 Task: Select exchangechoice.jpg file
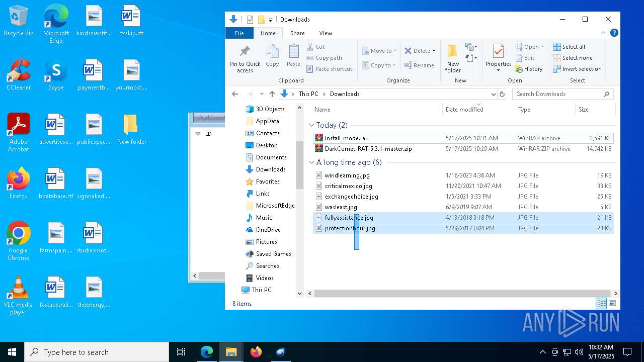click(x=463, y=197)
